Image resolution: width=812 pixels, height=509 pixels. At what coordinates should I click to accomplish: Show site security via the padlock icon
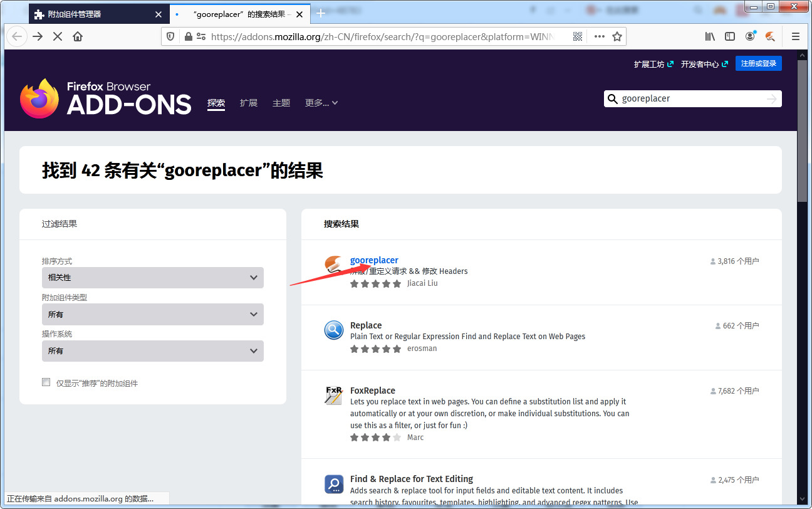tap(188, 36)
